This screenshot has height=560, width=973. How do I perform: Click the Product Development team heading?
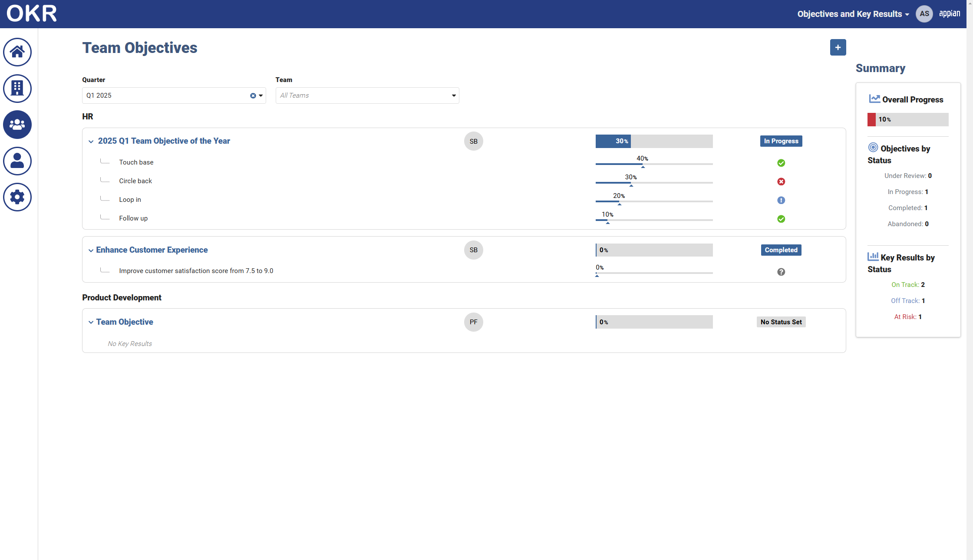tap(122, 298)
